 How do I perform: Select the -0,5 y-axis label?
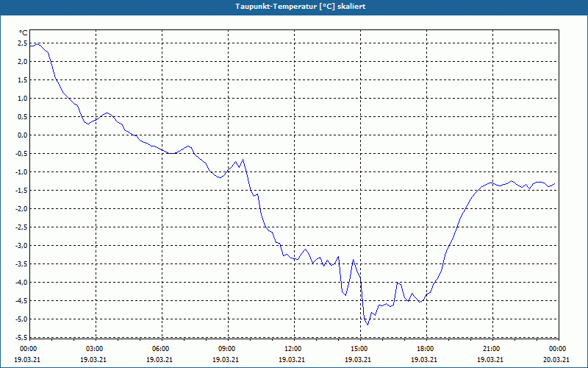[x=21, y=154]
